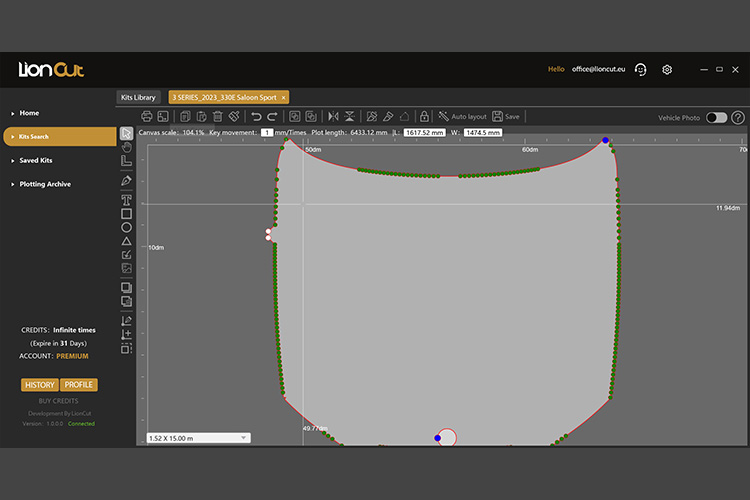Open Kits Search in the sidebar

pos(34,136)
